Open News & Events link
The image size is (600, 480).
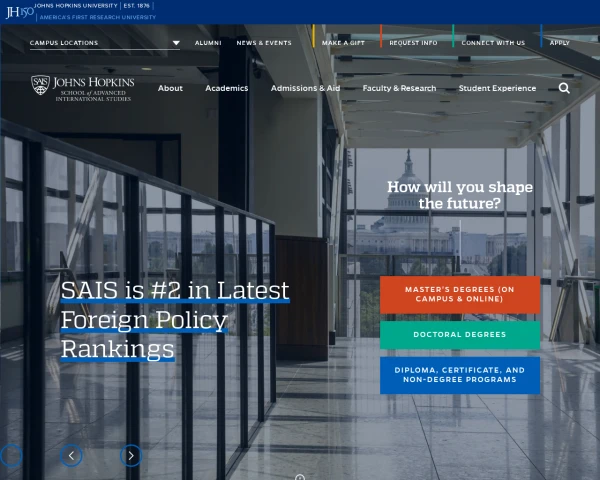point(264,43)
